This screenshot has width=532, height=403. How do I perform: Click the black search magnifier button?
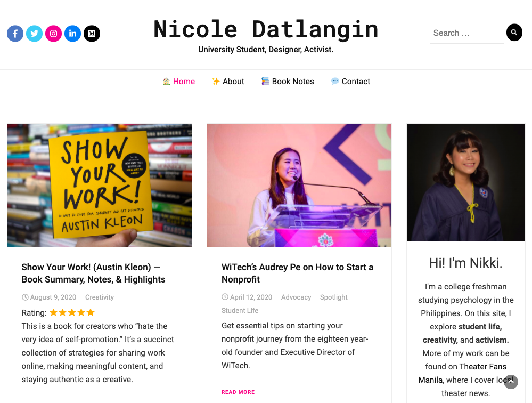514,33
